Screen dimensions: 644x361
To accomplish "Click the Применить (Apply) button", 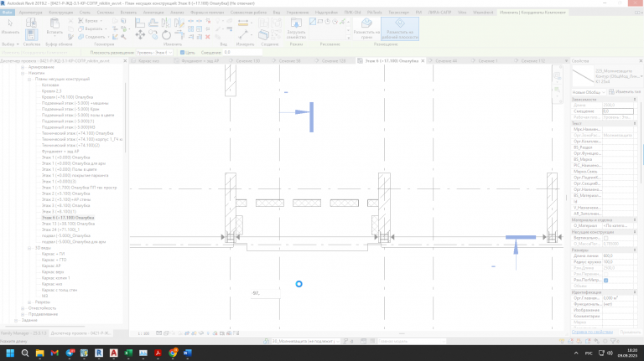I will pyautogui.click(x=630, y=332).
